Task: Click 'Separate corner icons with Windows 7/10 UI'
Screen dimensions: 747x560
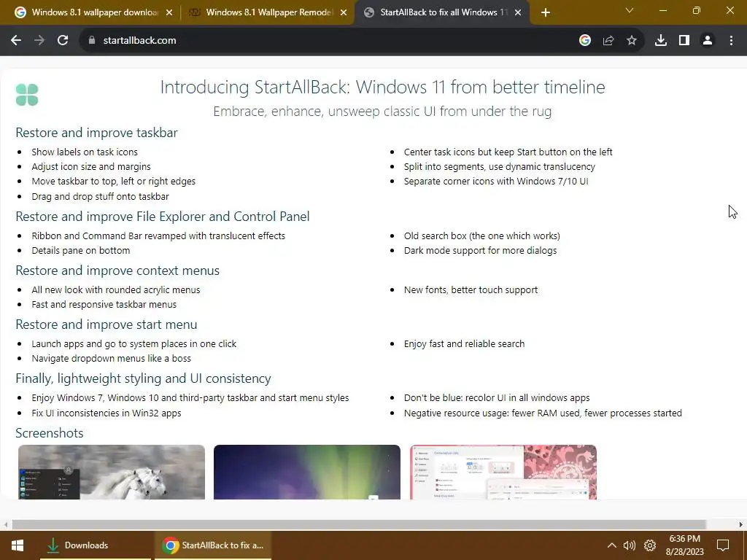Action: click(x=496, y=181)
